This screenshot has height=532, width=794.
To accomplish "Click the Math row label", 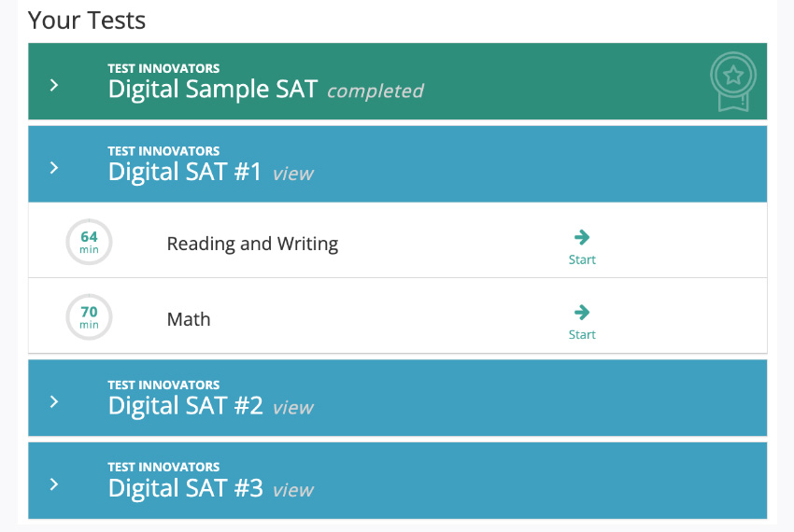I will tap(189, 319).
